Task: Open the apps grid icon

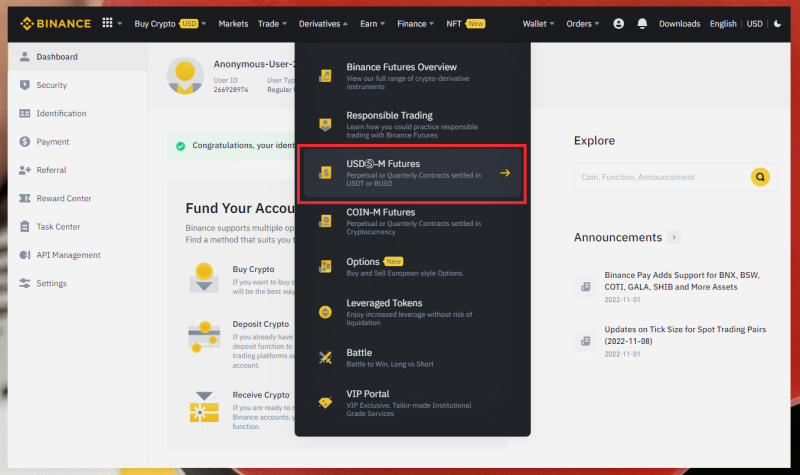Action: tap(107, 23)
